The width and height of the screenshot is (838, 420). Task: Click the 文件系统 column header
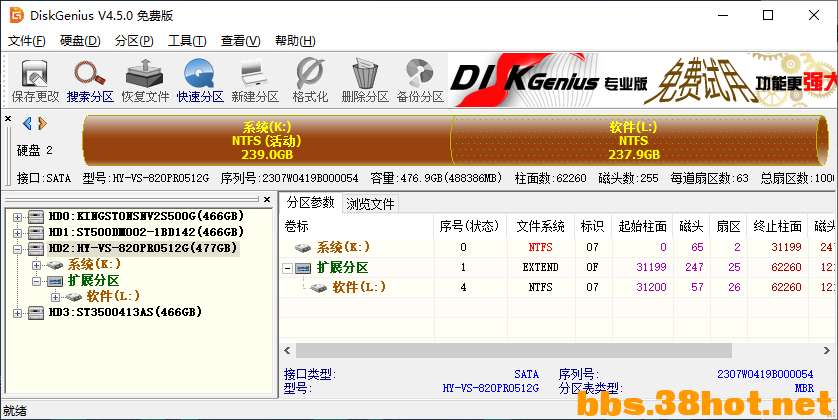tap(540, 227)
